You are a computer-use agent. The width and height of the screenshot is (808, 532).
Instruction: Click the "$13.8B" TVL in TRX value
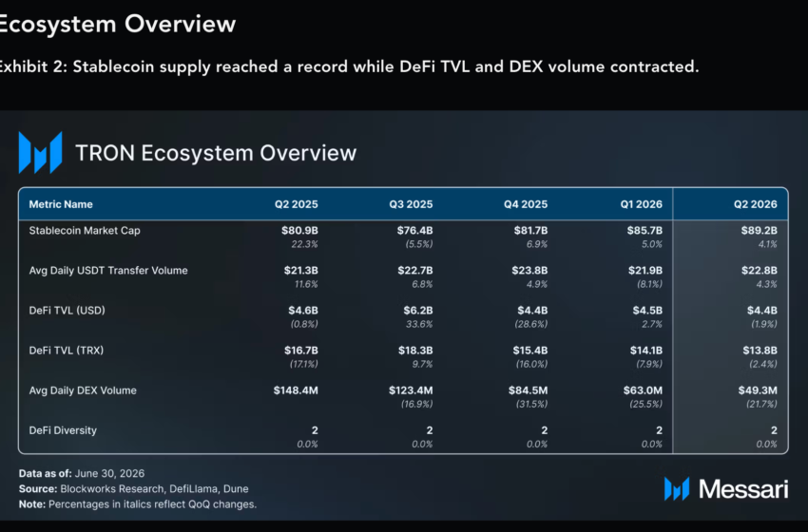coord(760,351)
